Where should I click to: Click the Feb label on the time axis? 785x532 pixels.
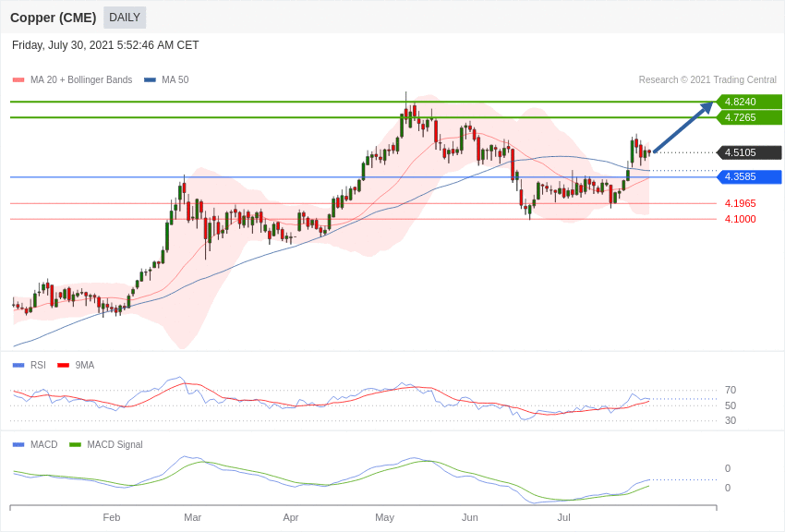point(111,517)
